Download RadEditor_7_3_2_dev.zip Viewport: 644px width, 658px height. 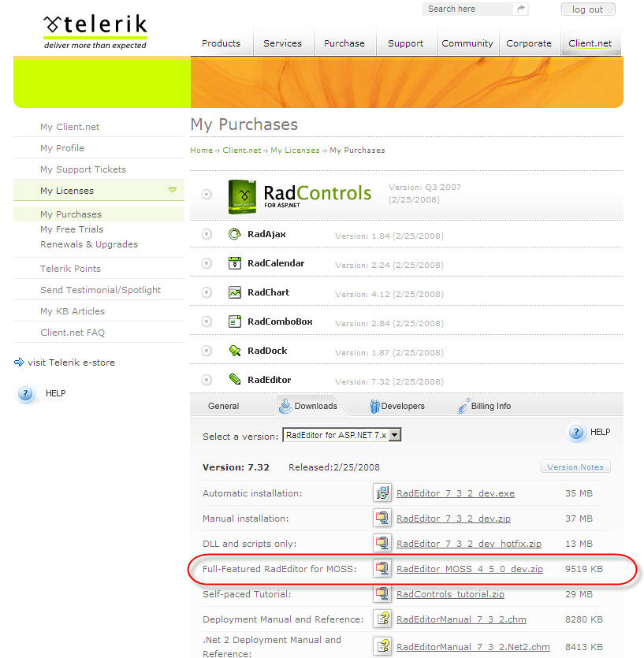(x=453, y=519)
